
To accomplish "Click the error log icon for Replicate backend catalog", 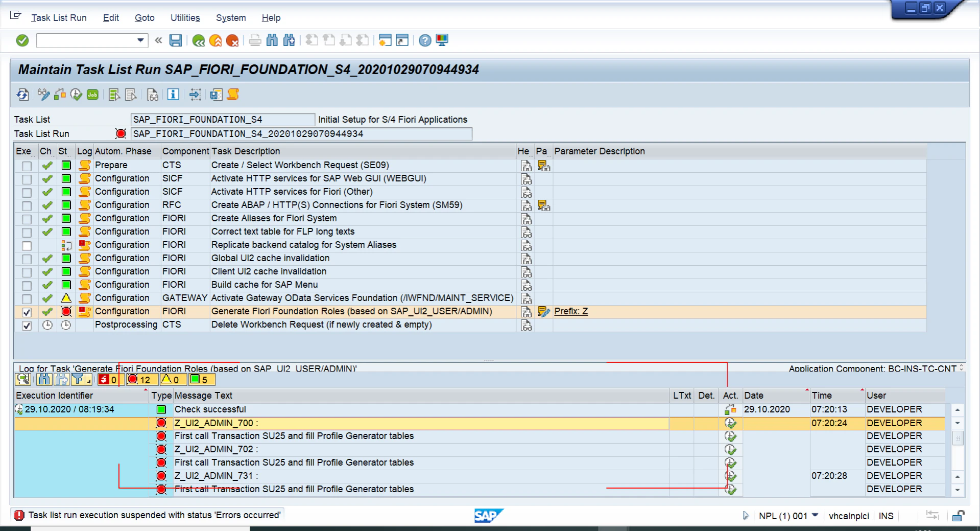I will 85,245.
